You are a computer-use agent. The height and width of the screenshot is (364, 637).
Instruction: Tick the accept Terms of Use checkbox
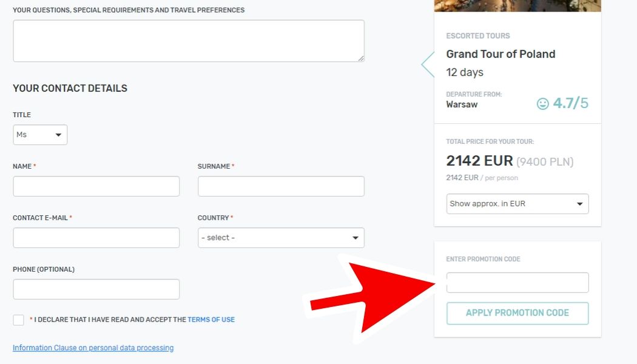18,320
